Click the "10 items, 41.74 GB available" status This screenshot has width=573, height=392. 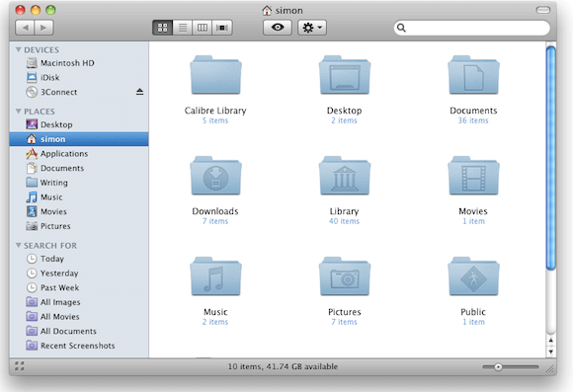(283, 366)
